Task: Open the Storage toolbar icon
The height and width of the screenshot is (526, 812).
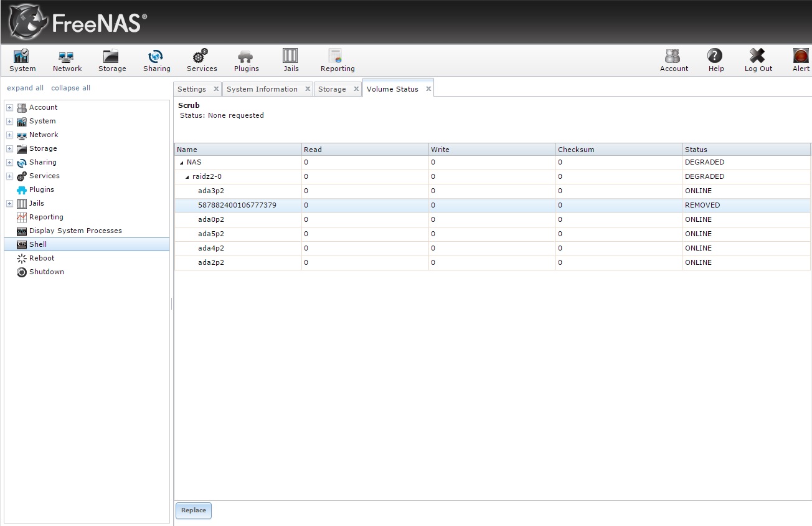Action: tap(112, 60)
